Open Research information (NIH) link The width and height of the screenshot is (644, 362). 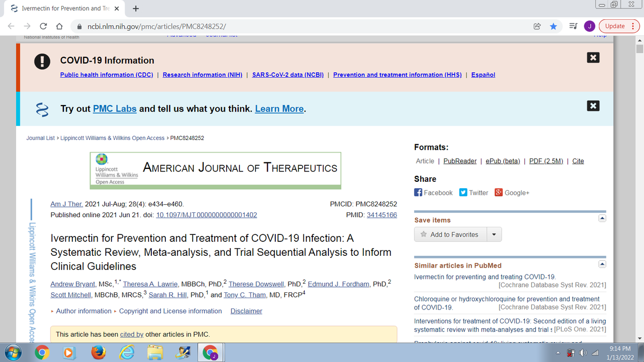click(202, 75)
